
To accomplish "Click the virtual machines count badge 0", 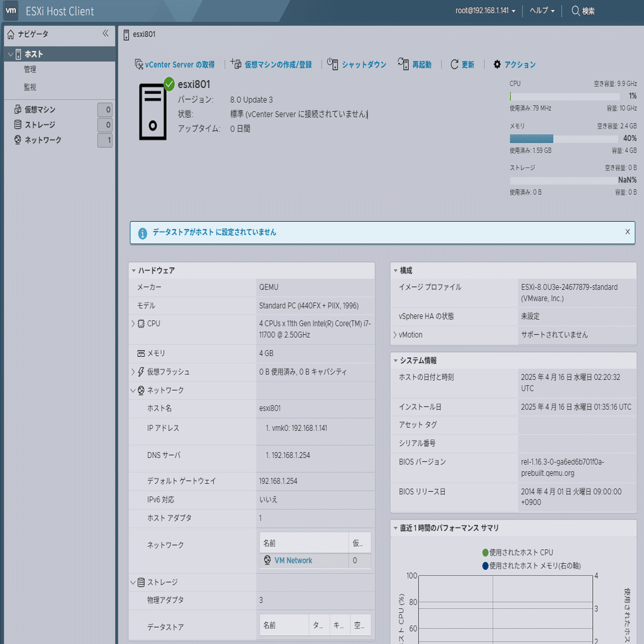I will pyautogui.click(x=105, y=110).
